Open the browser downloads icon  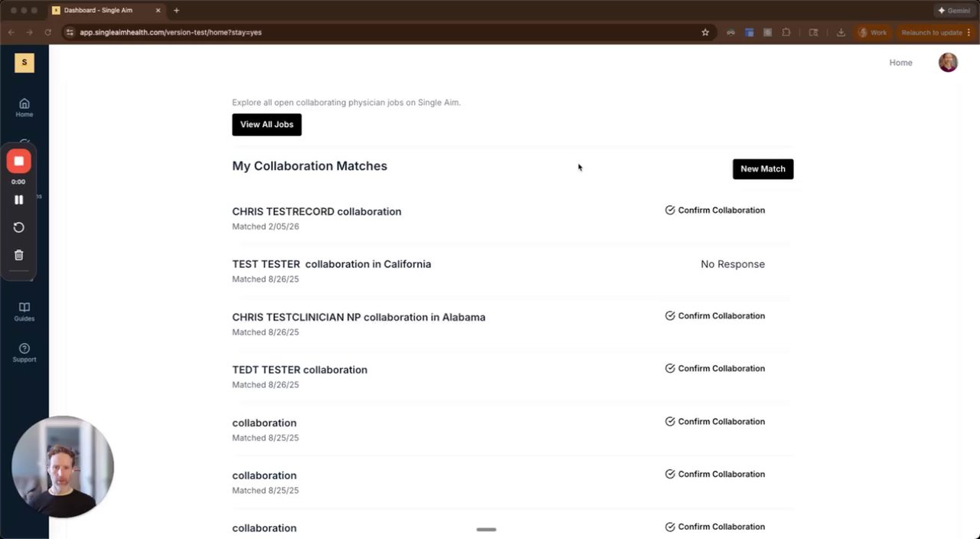pyautogui.click(x=841, y=32)
